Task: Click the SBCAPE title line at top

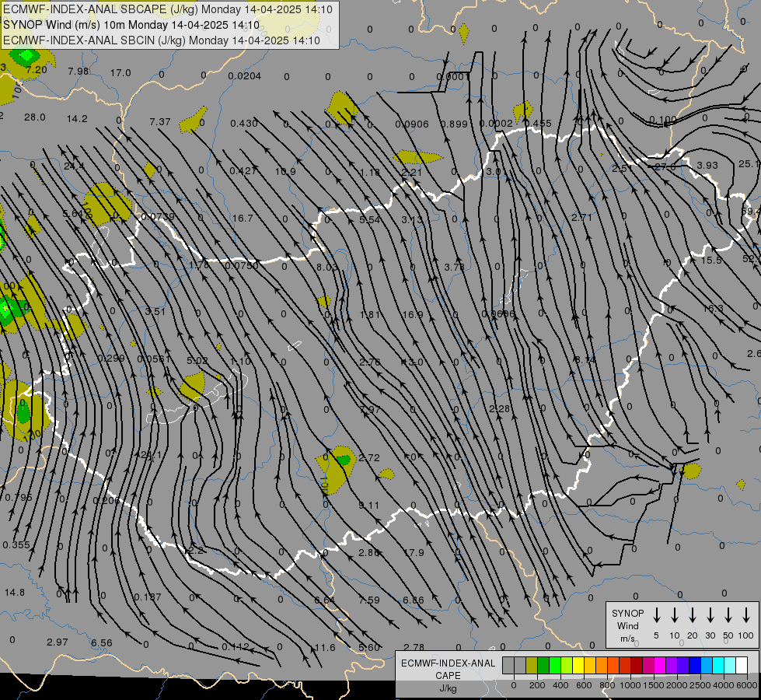Action: point(168,9)
